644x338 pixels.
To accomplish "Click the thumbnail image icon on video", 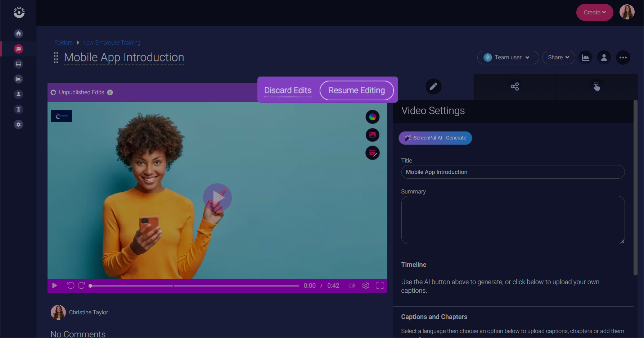I will click(x=372, y=135).
